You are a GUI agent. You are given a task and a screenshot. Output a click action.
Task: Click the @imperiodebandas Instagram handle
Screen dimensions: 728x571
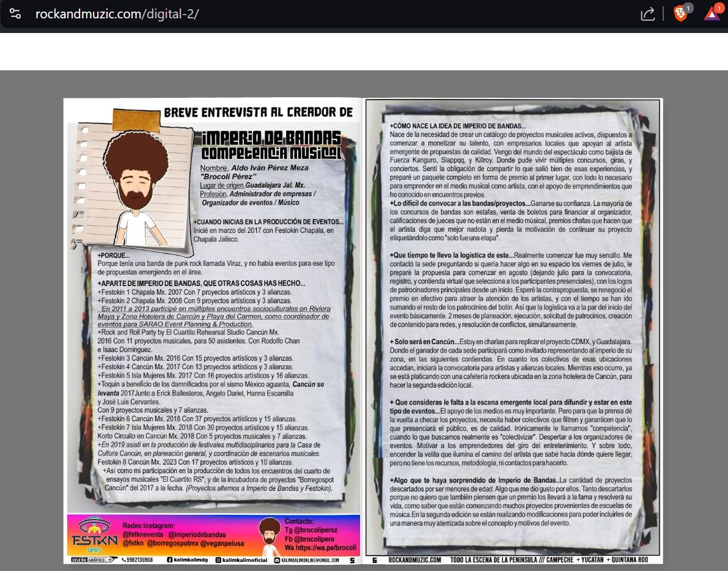click(x=197, y=534)
